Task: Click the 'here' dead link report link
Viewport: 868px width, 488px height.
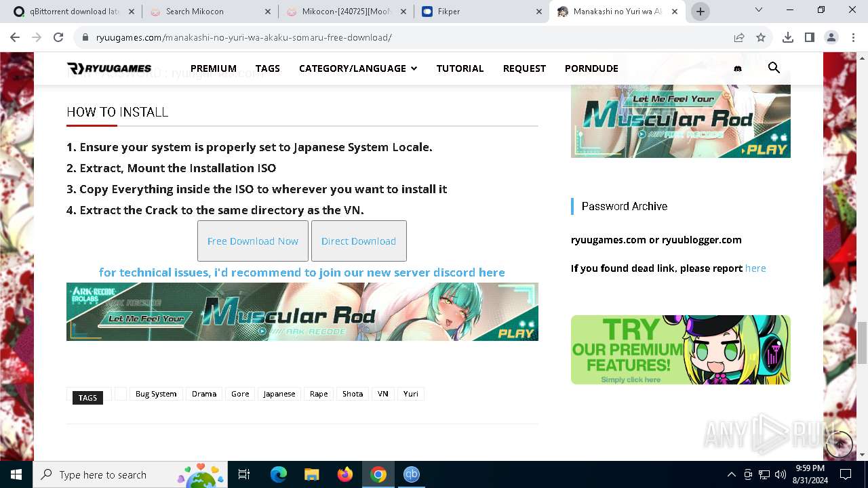Action: coord(755,268)
